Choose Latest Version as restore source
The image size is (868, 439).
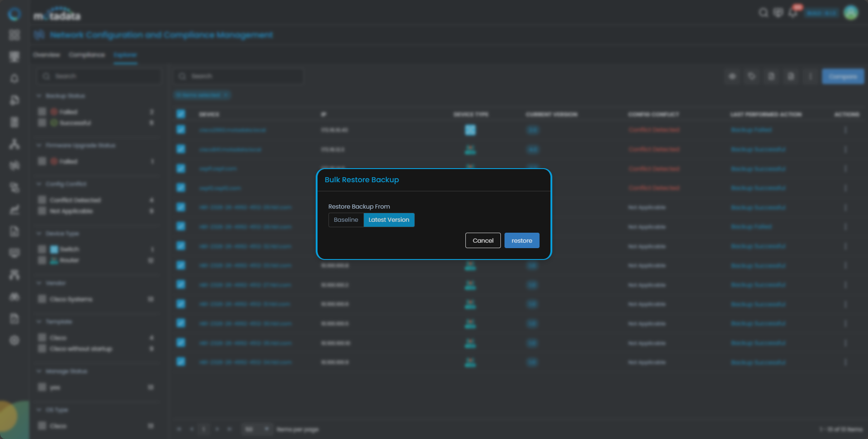pos(389,220)
